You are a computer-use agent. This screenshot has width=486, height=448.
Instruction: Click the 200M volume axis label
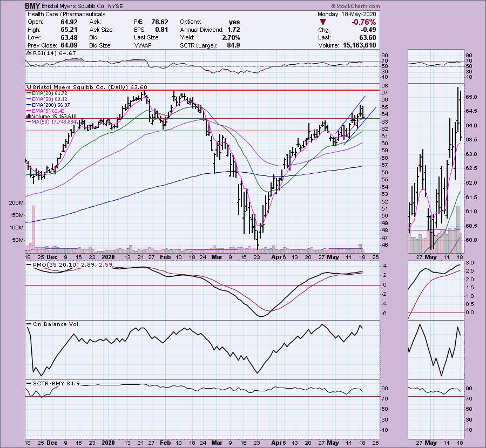pos(16,203)
